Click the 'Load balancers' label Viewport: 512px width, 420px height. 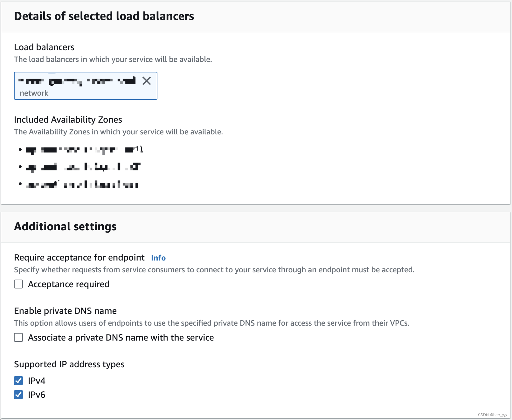[x=44, y=47]
